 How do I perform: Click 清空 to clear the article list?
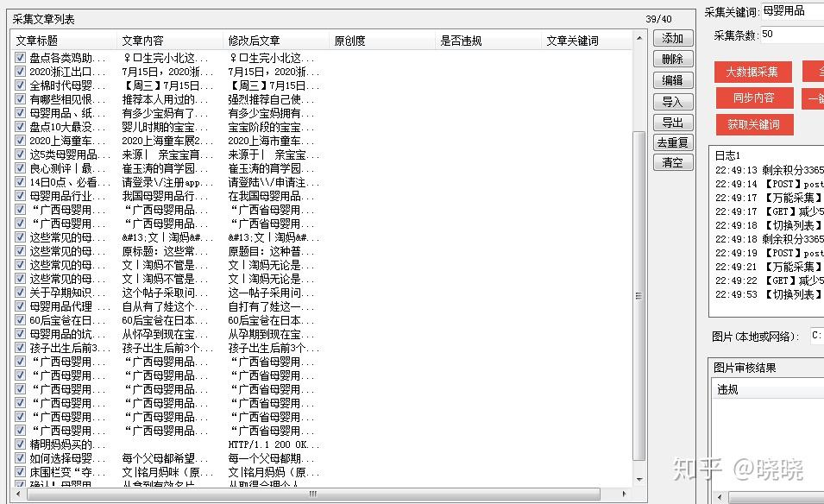click(x=673, y=162)
